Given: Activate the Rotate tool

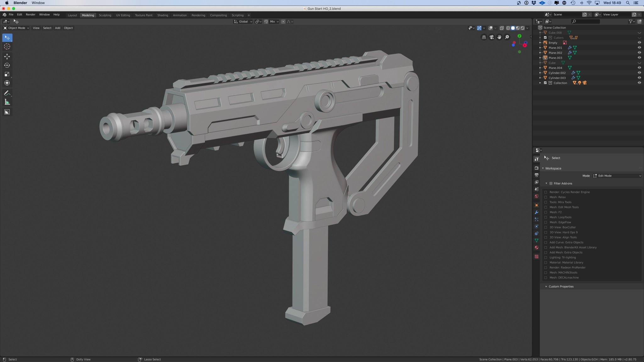Looking at the screenshot, I should point(7,65).
